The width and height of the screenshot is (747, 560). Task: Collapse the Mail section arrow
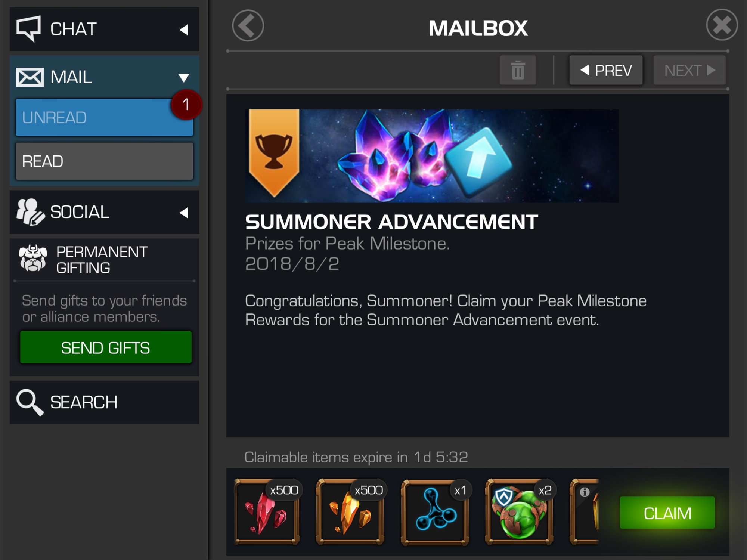coord(184,78)
